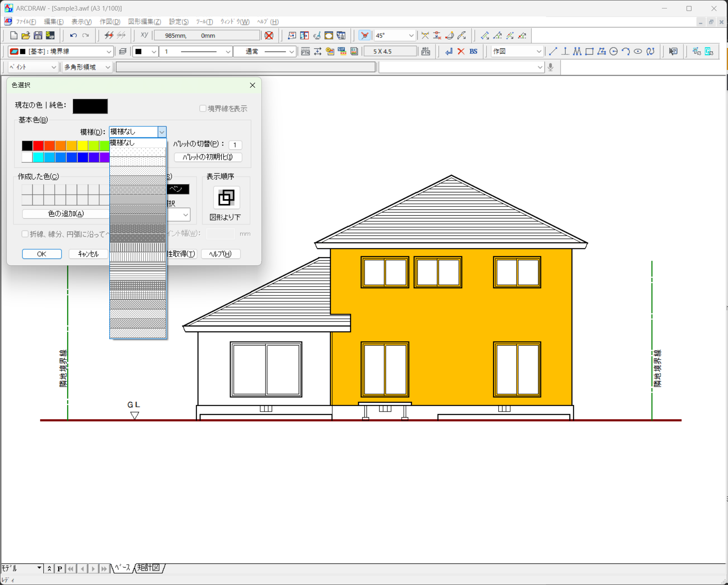
Task: Click the save floppy disk icon
Action: pyautogui.click(x=38, y=36)
